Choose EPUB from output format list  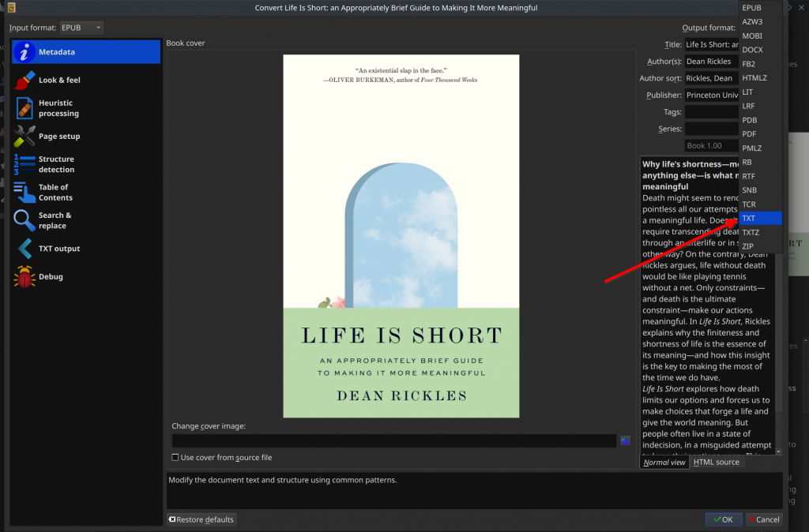(760, 8)
